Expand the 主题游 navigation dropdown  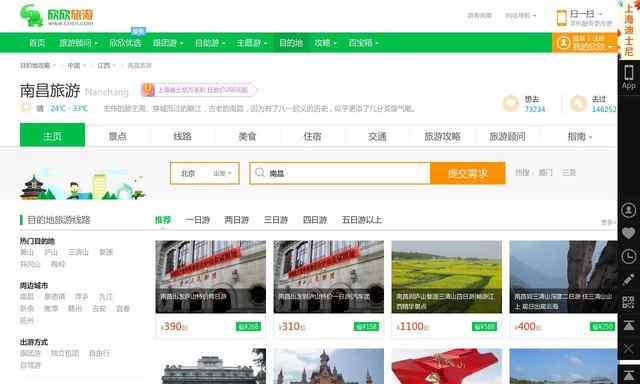pos(252,43)
